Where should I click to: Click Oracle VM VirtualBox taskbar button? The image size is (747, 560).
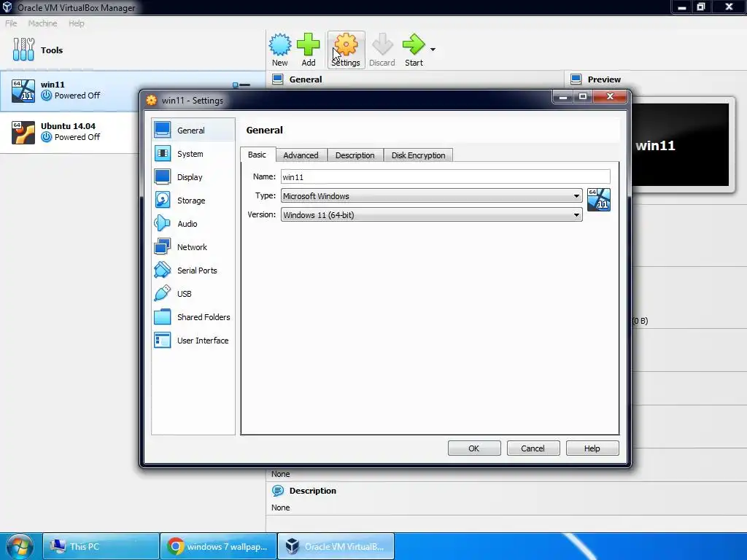coord(336,546)
